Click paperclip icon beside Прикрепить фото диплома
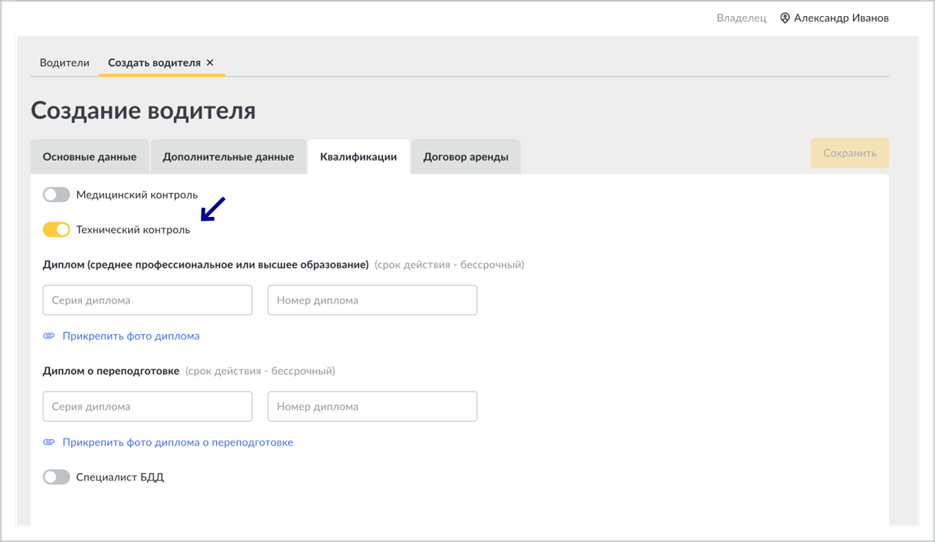 click(49, 336)
